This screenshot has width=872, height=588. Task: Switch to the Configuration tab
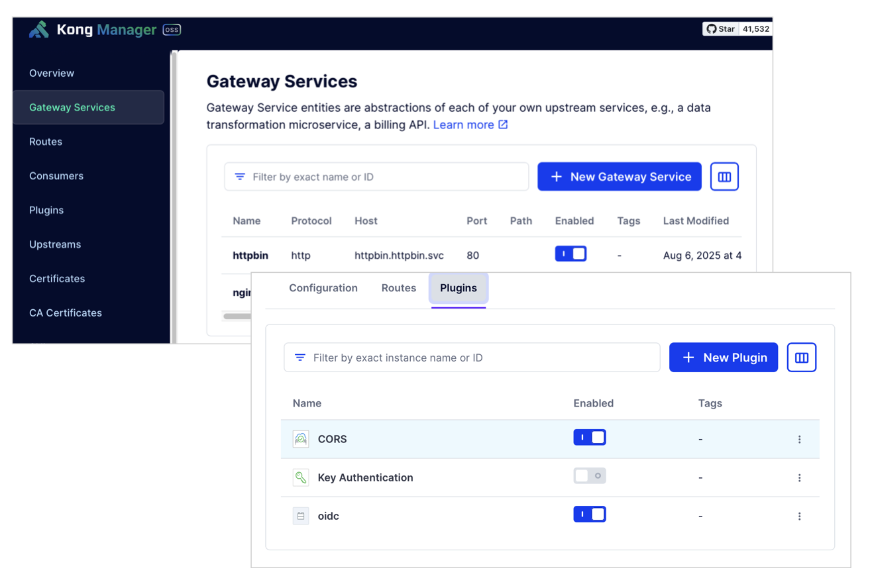coord(323,288)
